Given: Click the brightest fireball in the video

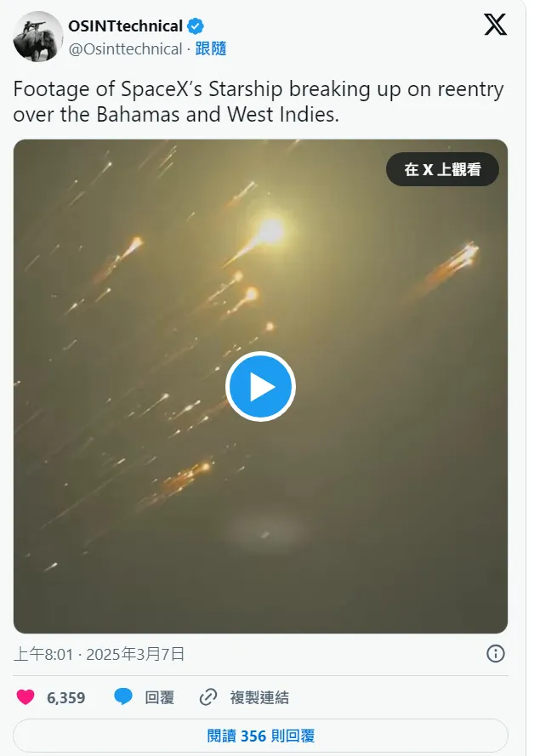Looking at the screenshot, I should click(269, 232).
